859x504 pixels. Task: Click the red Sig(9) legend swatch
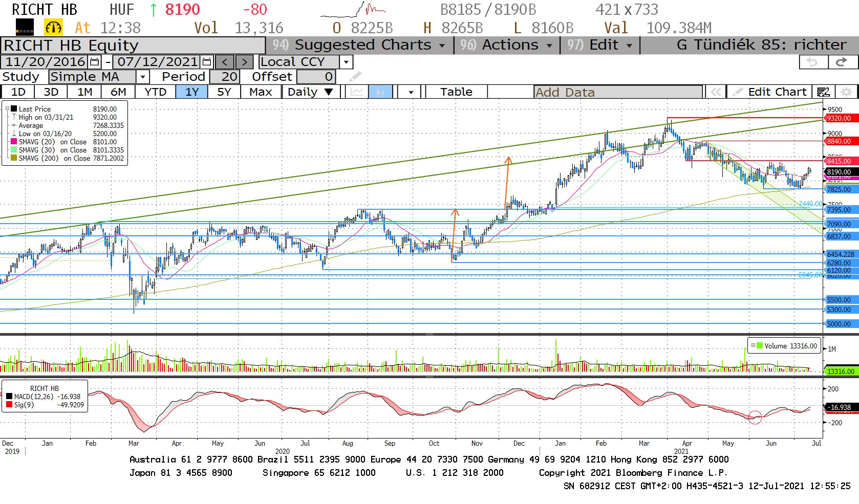pos(9,404)
